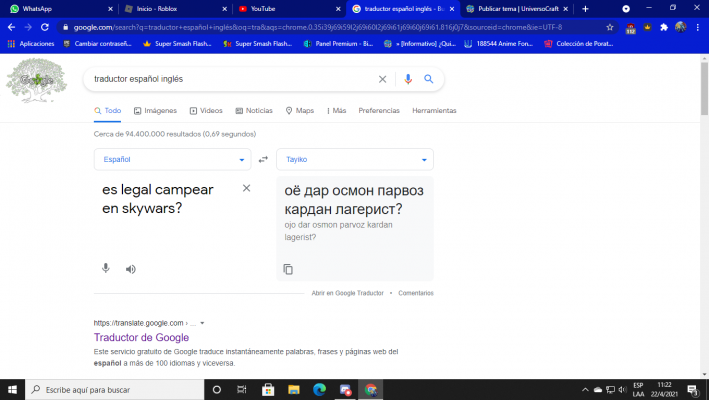Open File Explorer from taskbar
Image resolution: width=709 pixels, height=400 pixels.
click(294, 390)
